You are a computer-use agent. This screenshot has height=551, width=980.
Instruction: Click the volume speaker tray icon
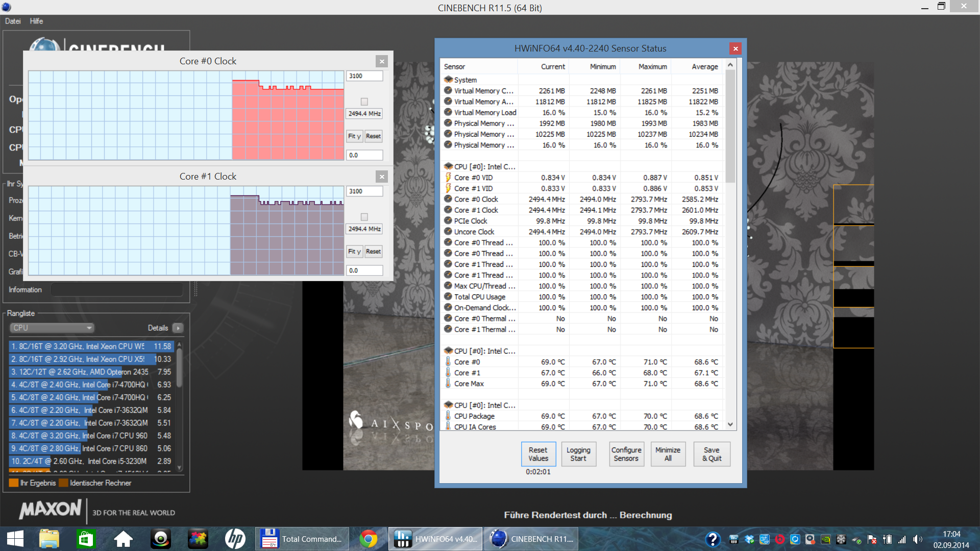coord(917,539)
